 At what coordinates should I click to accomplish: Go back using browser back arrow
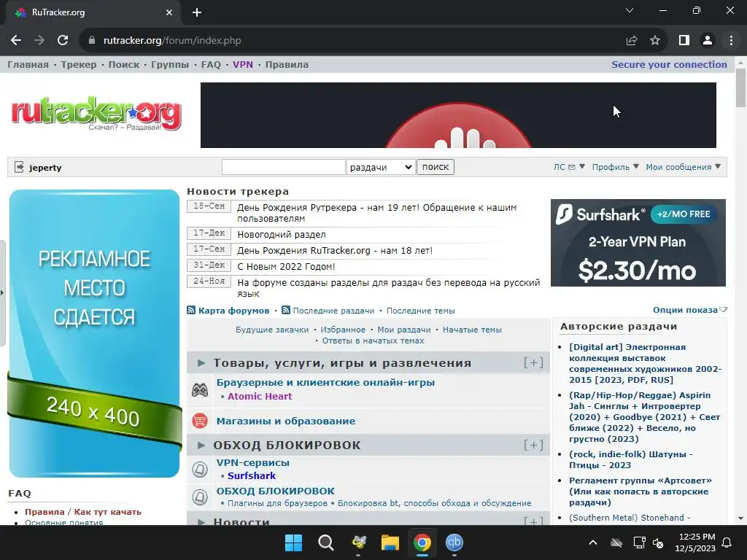16,41
